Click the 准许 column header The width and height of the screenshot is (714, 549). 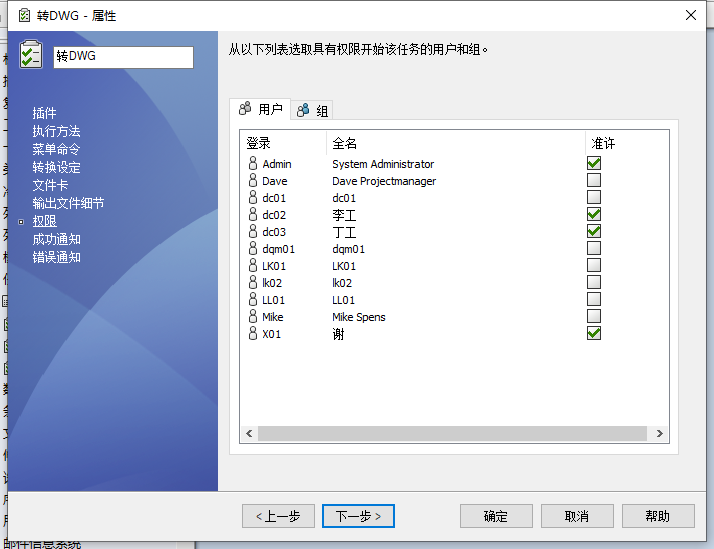(627, 143)
